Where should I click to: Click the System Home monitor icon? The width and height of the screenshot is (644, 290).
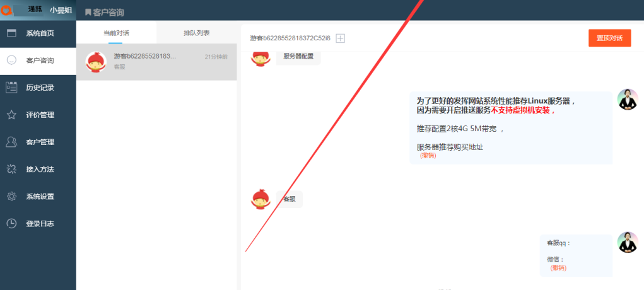coord(11,33)
